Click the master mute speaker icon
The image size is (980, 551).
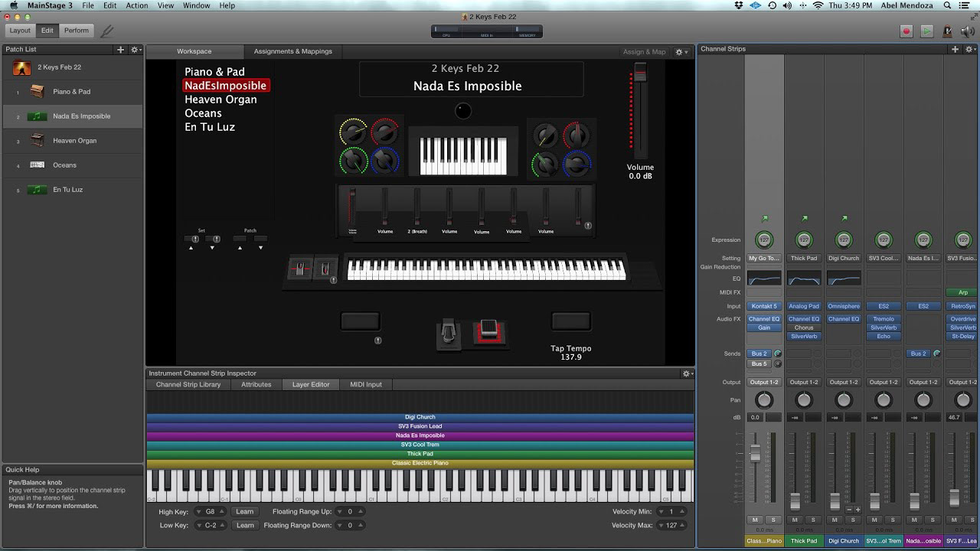[967, 31]
